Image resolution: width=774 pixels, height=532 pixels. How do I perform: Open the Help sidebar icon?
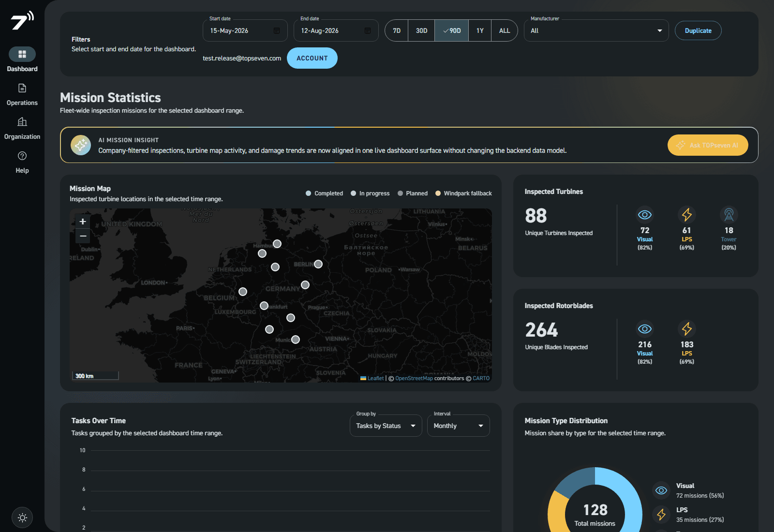[22, 156]
